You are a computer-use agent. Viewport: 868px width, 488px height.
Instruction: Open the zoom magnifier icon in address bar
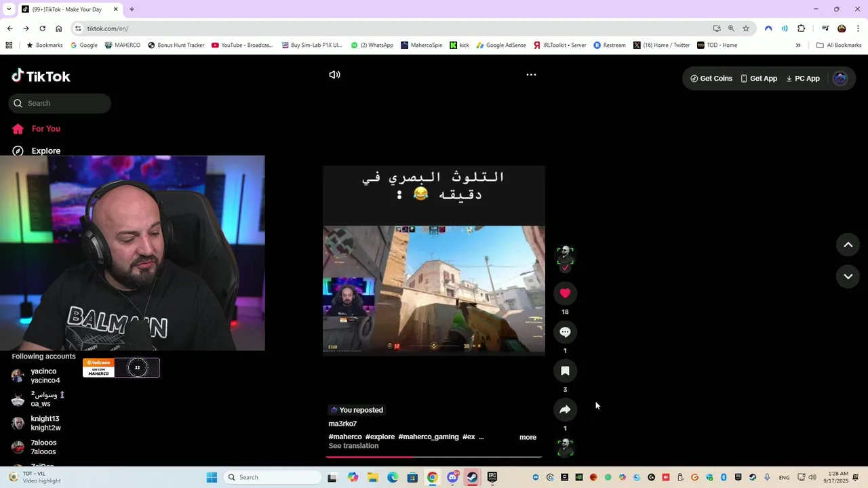coord(731,28)
